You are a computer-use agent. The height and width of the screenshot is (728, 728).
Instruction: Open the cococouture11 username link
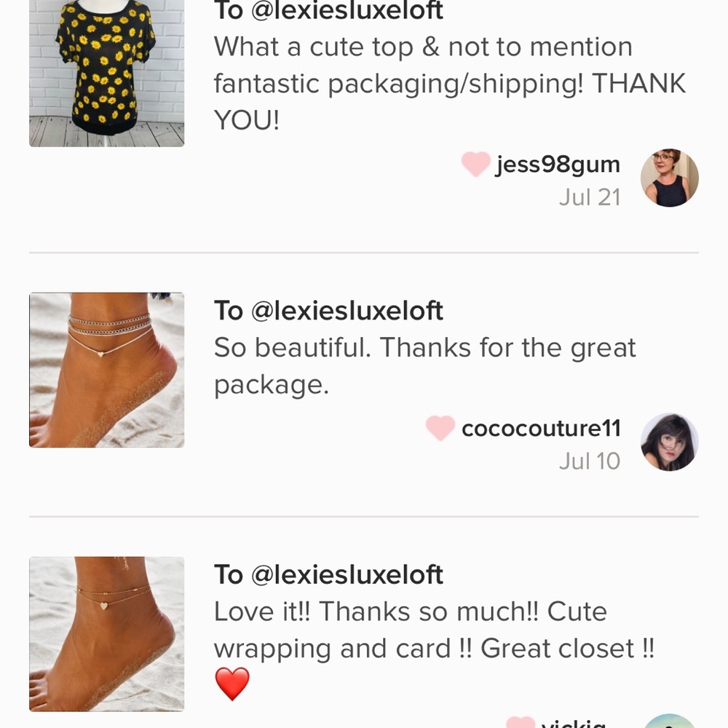541,428
